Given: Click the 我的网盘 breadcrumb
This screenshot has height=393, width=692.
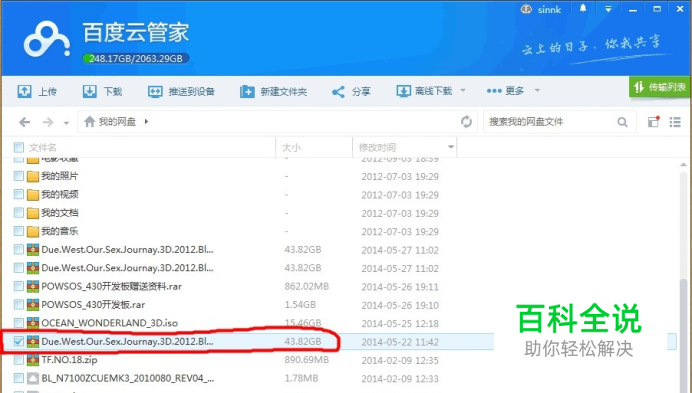Looking at the screenshot, I should [x=117, y=121].
